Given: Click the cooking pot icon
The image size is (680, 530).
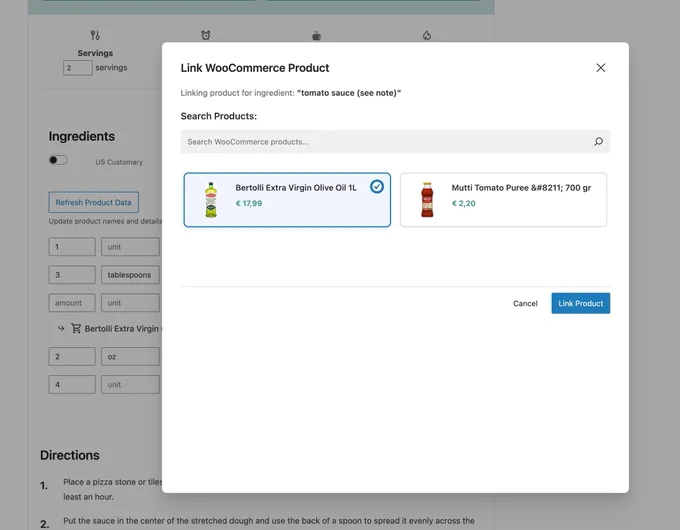Looking at the screenshot, I should 317,36.
